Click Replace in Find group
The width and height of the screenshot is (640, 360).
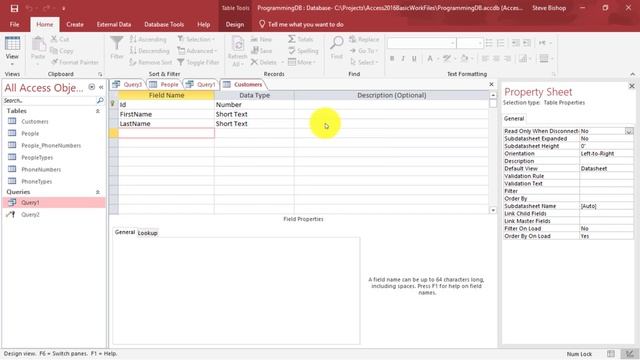click(364, 39)
